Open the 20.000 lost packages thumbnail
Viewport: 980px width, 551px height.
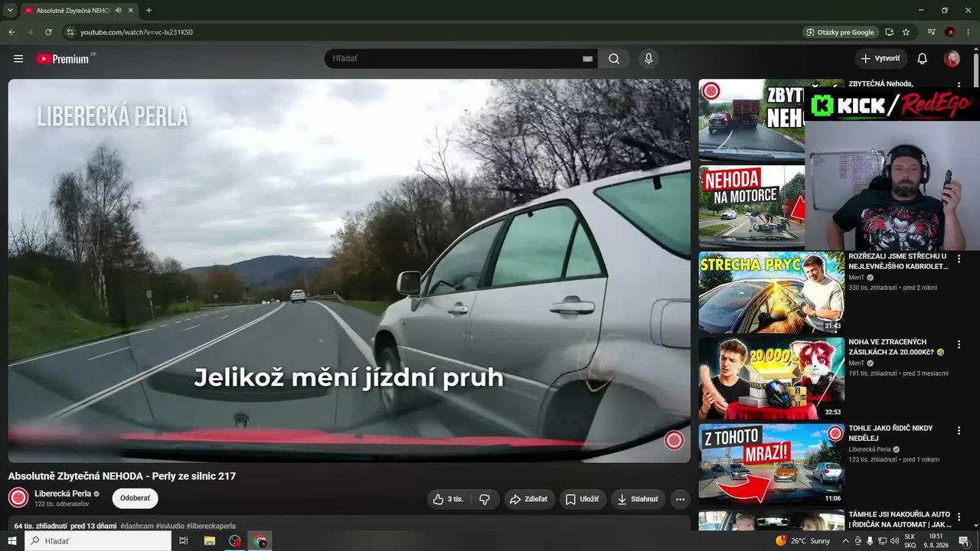tap(772, 378)
